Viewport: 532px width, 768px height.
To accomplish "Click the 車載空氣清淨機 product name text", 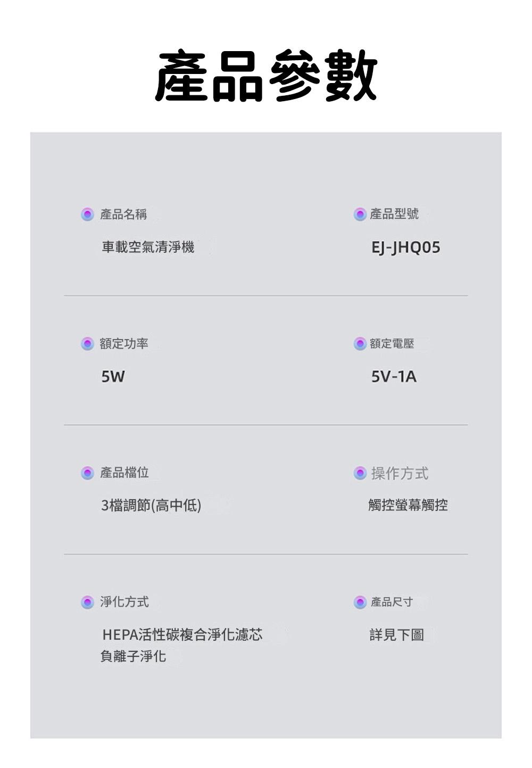I will click(x=148, y=247).
